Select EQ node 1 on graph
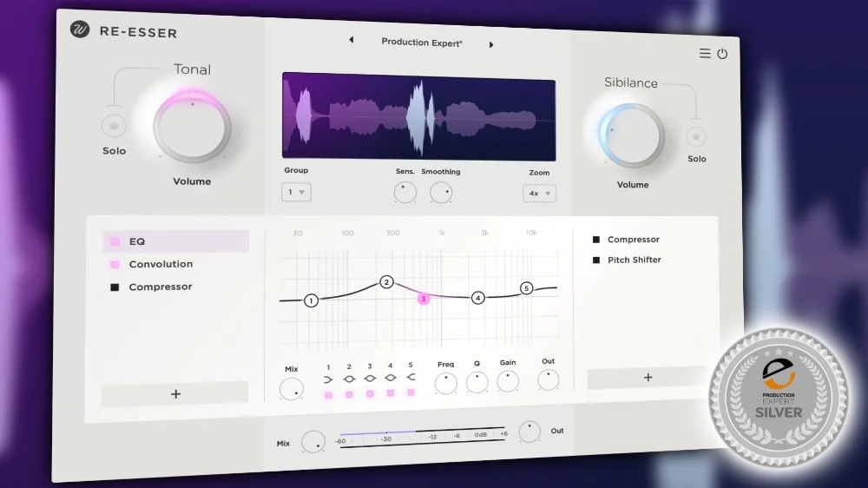The image size is (868, 488). point(311,300)
